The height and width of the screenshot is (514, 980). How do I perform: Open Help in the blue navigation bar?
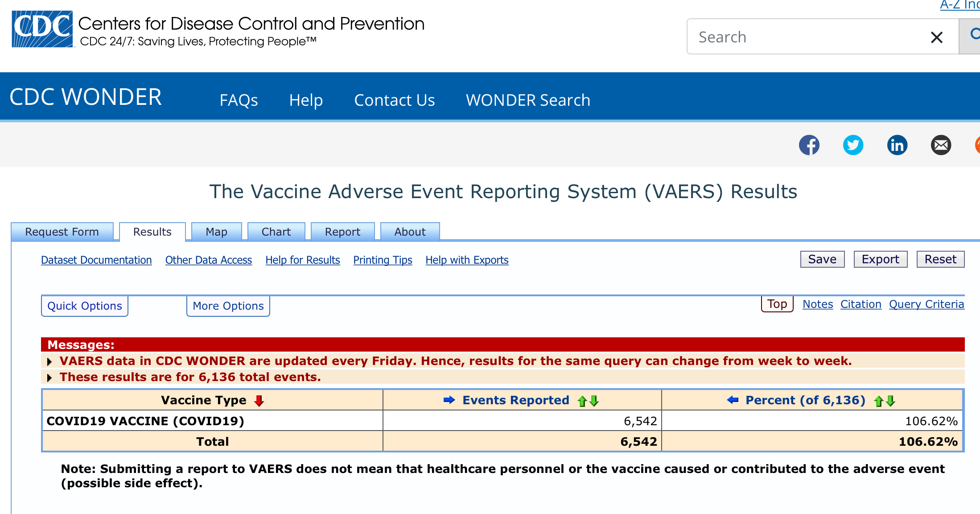306,100
